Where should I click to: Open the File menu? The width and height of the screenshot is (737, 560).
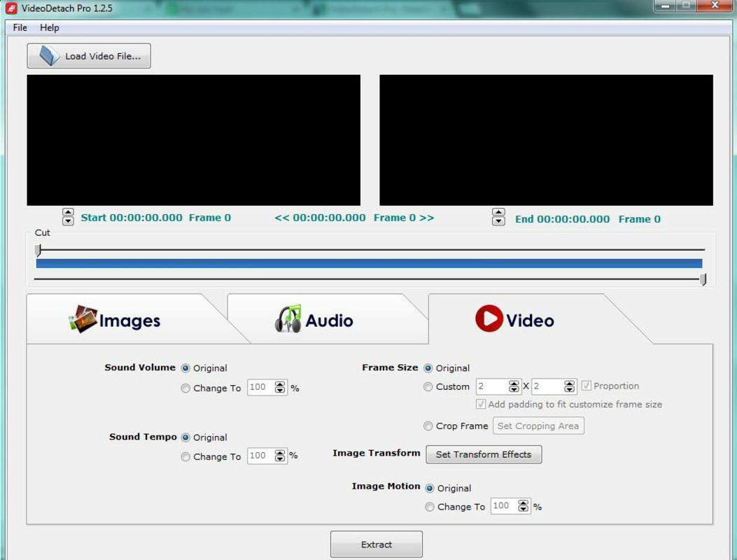coord(20,28)
